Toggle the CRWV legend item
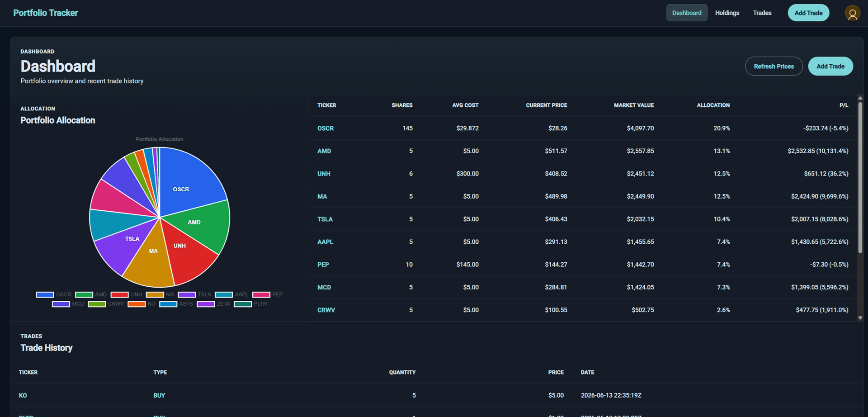 coord(106,304)
